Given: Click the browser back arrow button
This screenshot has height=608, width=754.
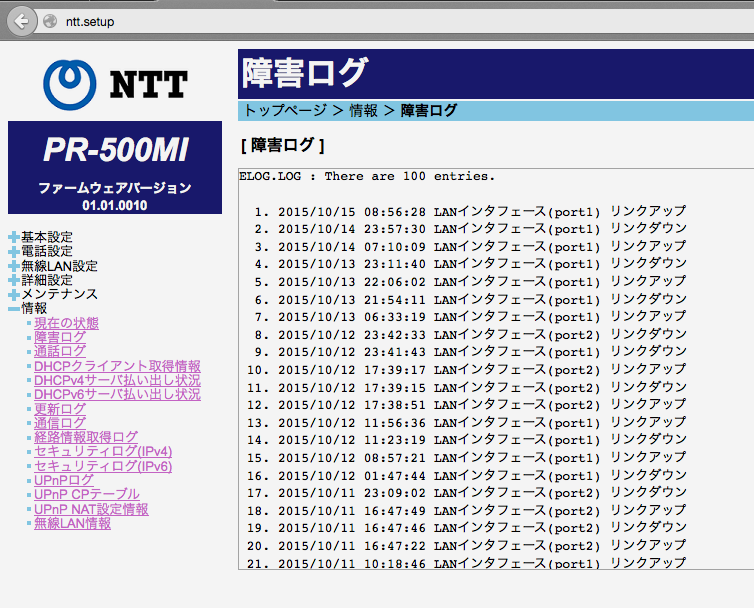Looking at the screenshot, I should pyautogui.click(x=22, y=21).
